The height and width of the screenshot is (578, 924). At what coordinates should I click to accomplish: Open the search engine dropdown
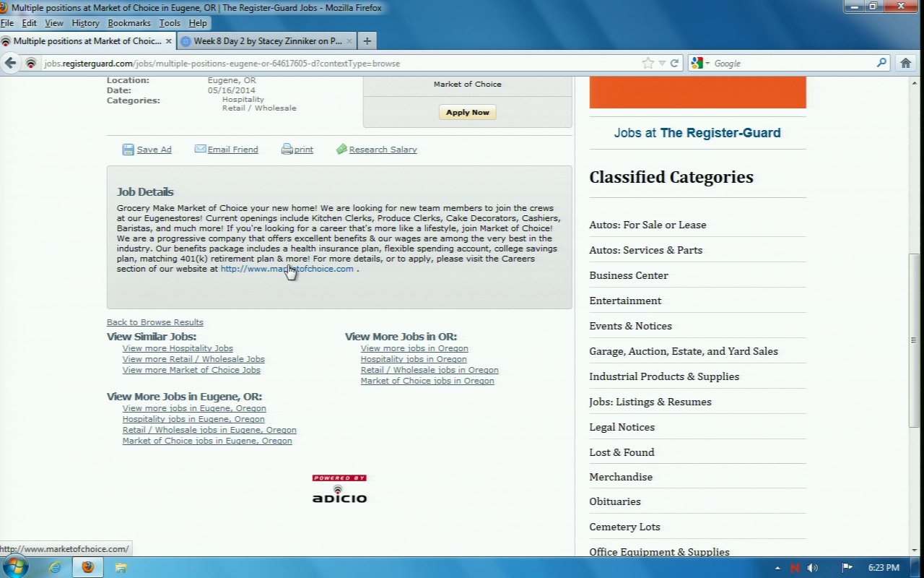(x=699, y=64)
